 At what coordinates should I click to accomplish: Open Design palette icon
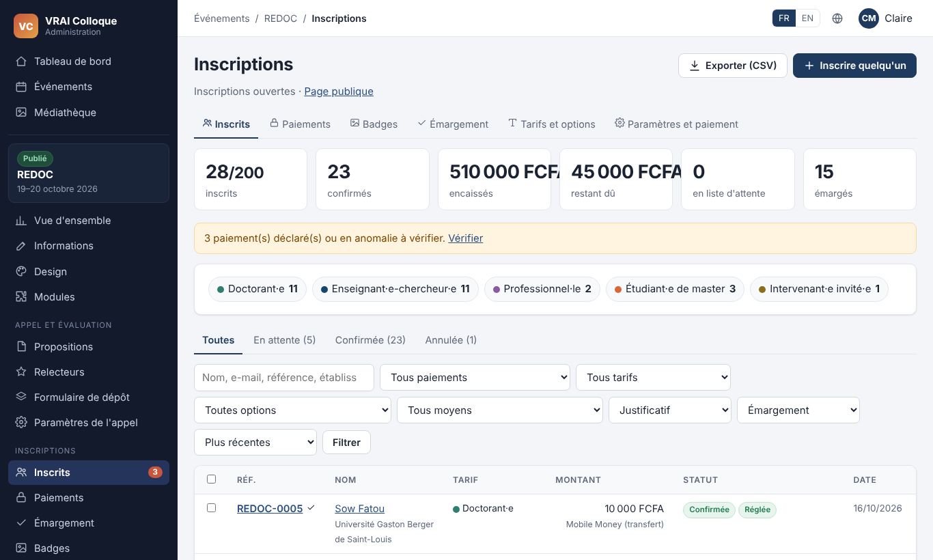[21, 271]
